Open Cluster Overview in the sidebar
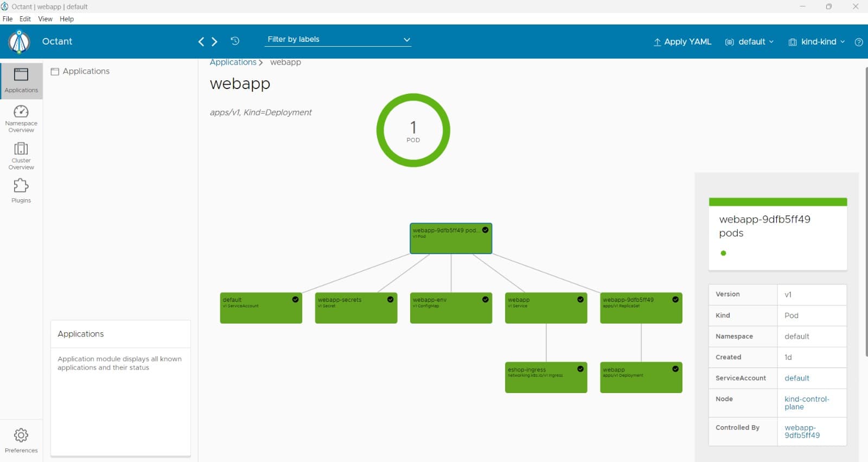Viewport: 868px width, 462px height. (x=21, y=156)
